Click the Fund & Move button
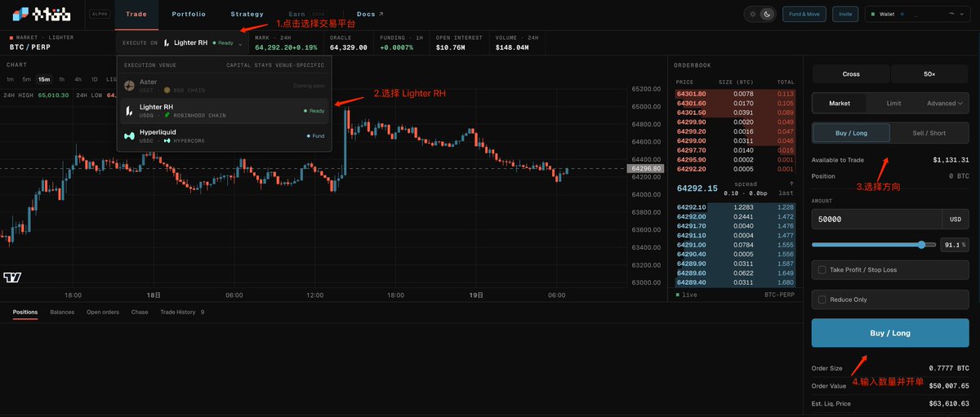 [x=804, y=14]
